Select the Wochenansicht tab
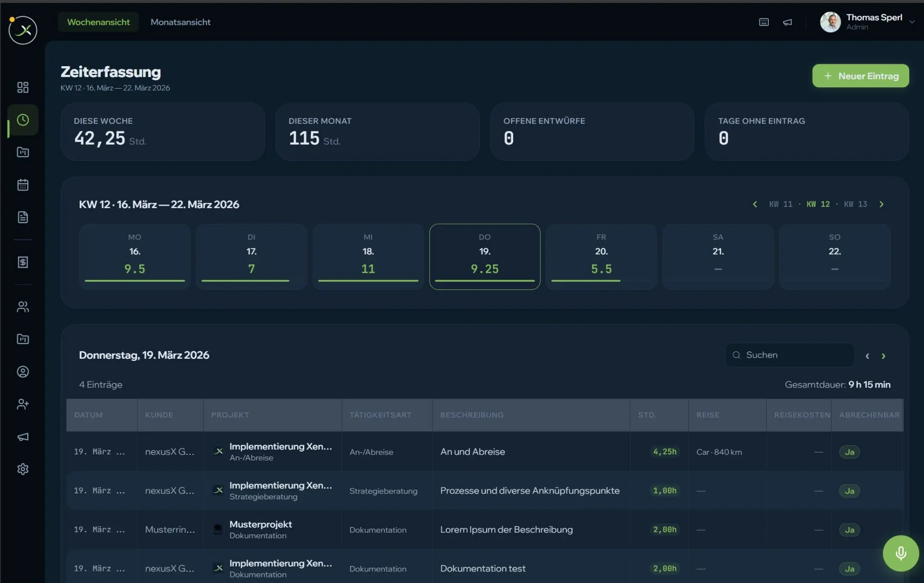 click(98, 22)
